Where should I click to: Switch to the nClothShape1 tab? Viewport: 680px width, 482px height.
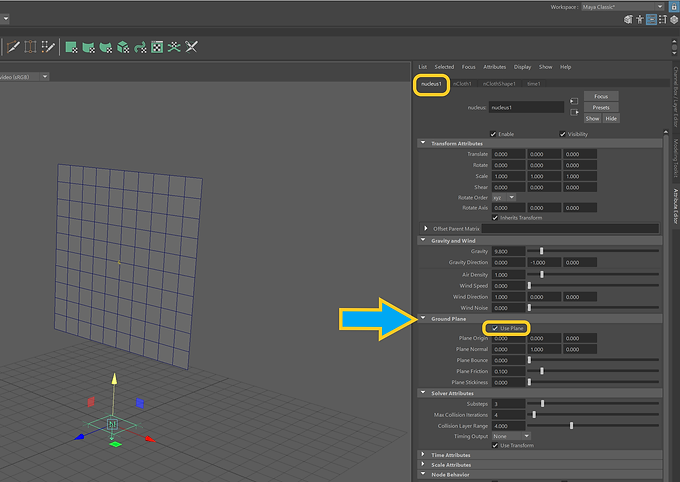click(499, 84)
